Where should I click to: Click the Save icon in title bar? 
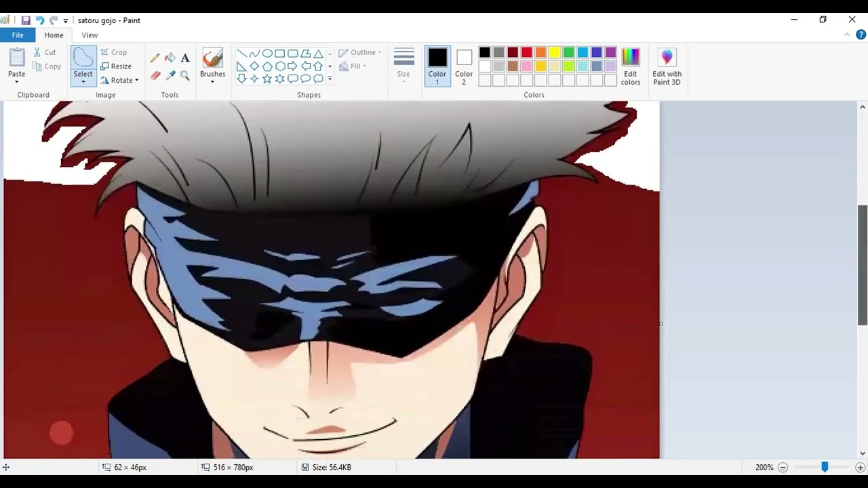pyautogui.click(x=26, y=20)
